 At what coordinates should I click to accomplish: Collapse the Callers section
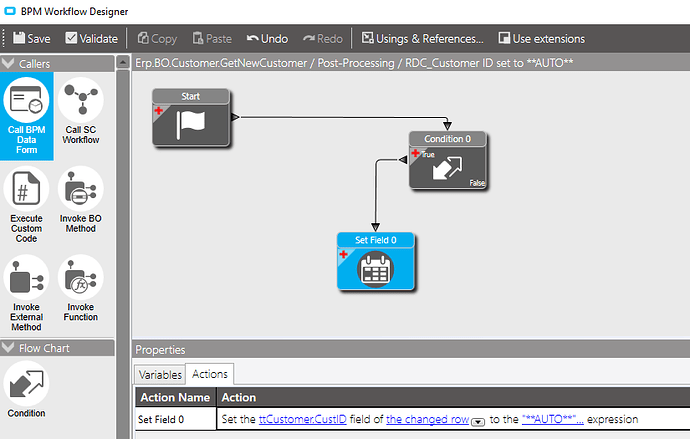[8, 63]
